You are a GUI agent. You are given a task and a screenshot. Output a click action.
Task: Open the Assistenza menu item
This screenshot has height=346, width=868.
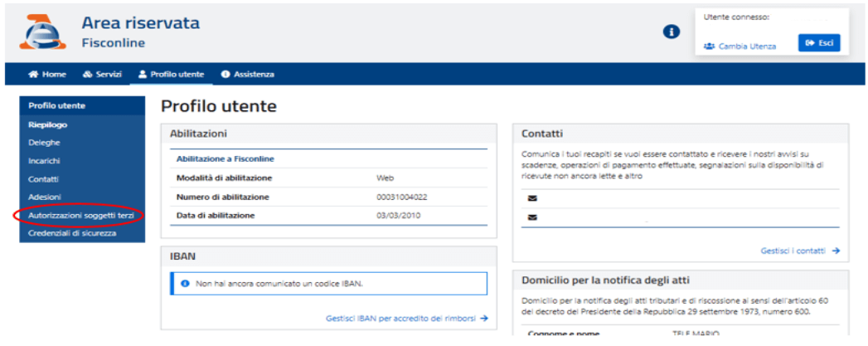pyautogui.click(x=248, y=74)
